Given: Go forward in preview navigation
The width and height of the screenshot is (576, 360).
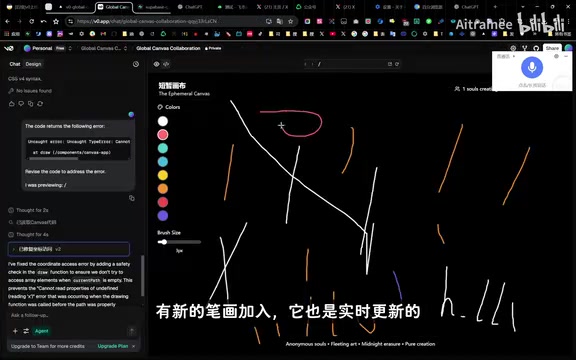Looking at the screenshot, I should point(312,64).
